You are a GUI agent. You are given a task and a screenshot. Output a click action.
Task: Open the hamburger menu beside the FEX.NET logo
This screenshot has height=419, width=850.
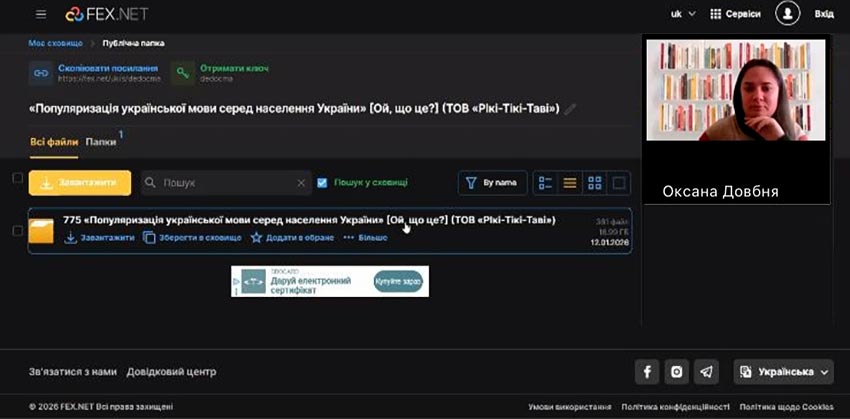click(x=41, y=14)
